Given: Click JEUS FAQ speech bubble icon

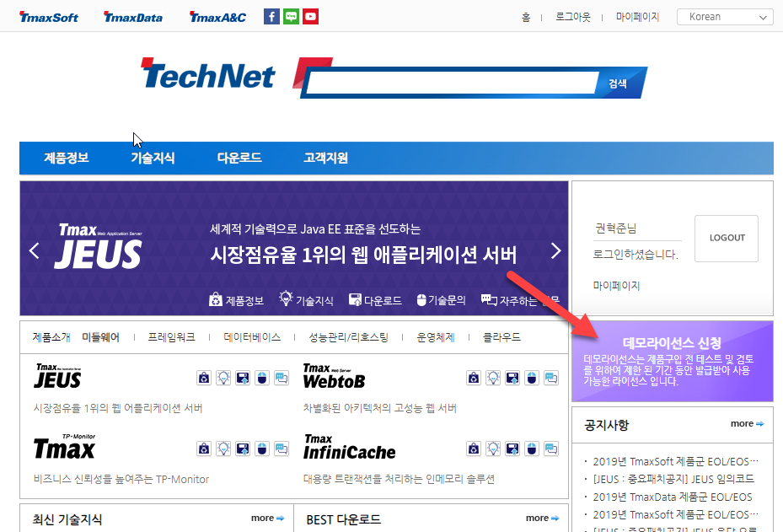Looking at the screenshot, I should click(x=282, y=378).
